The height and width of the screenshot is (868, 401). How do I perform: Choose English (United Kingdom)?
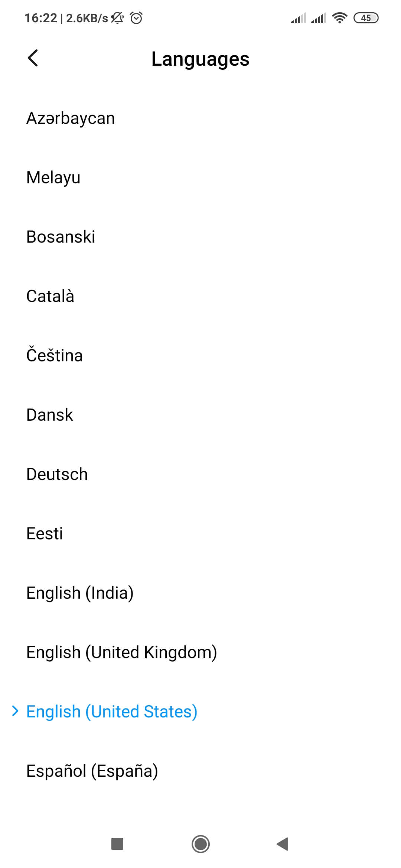click(x=121, y=652)
